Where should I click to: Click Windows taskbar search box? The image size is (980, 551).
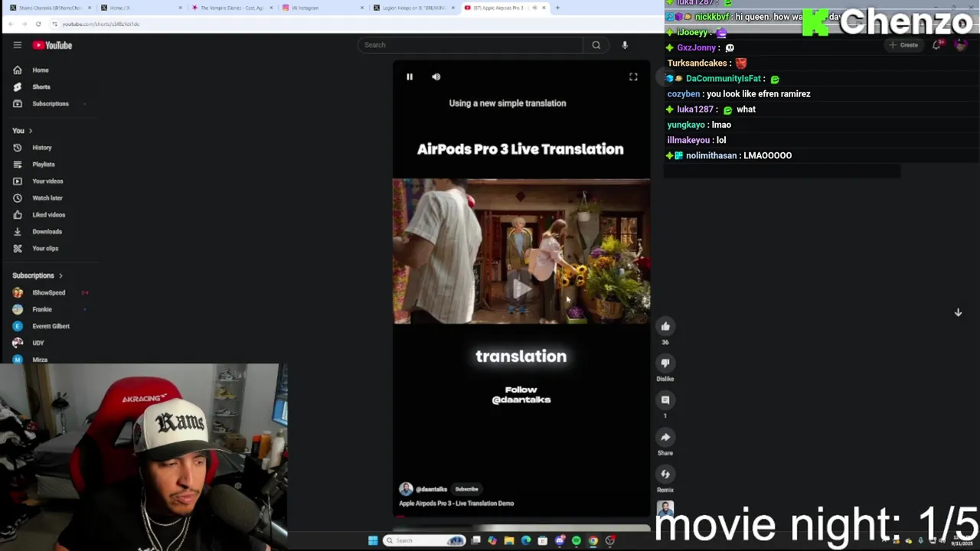(425, 540)
